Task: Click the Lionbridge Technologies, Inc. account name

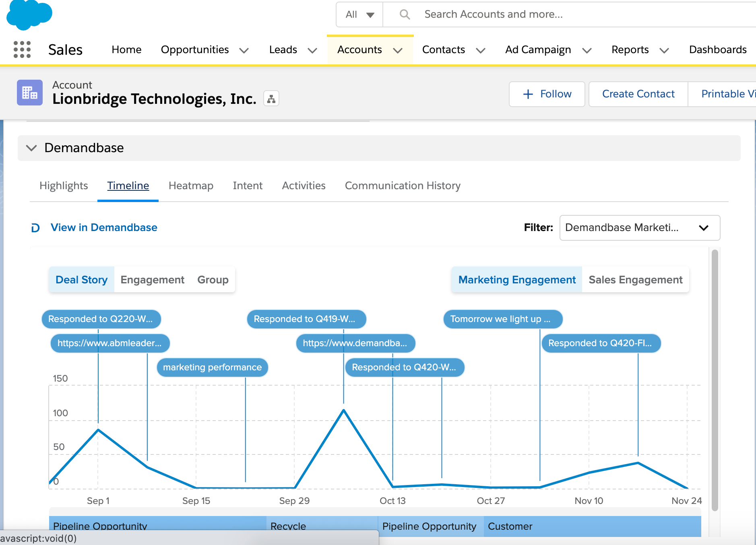Action: 154,99
